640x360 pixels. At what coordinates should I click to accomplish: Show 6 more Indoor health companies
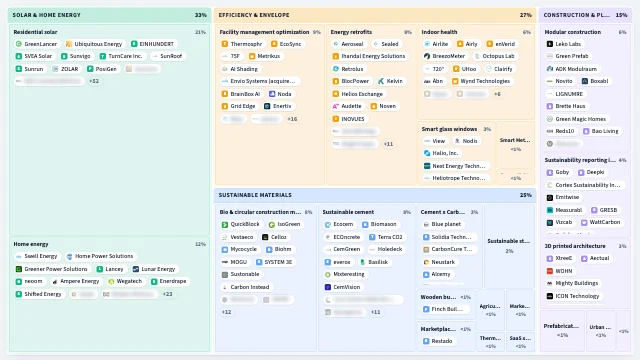(498, 94)
